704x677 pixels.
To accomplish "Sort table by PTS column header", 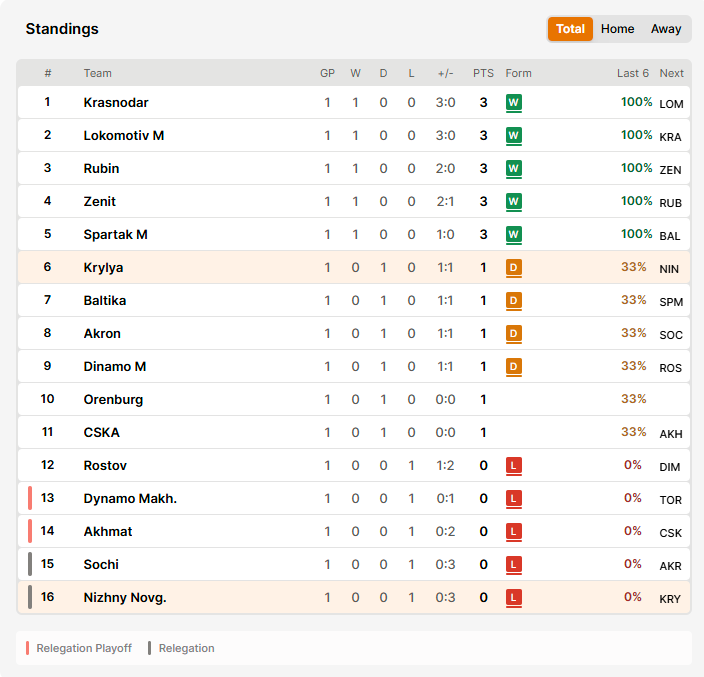I will (x=483, y=73).
